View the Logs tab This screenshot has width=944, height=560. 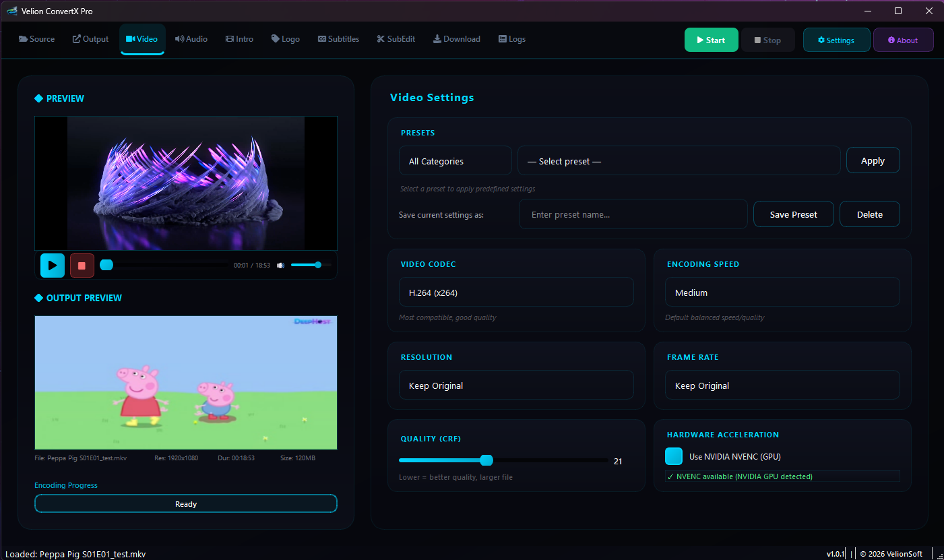point(512,39)
